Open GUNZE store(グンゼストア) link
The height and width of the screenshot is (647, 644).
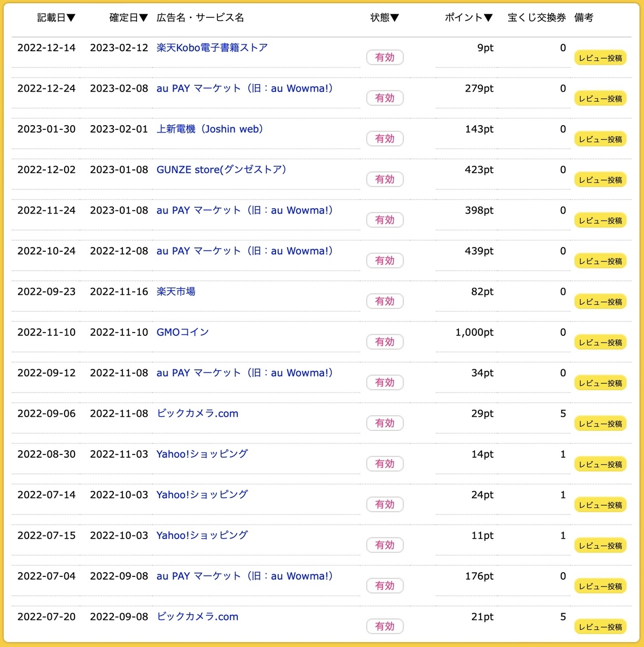coord(221,169)
